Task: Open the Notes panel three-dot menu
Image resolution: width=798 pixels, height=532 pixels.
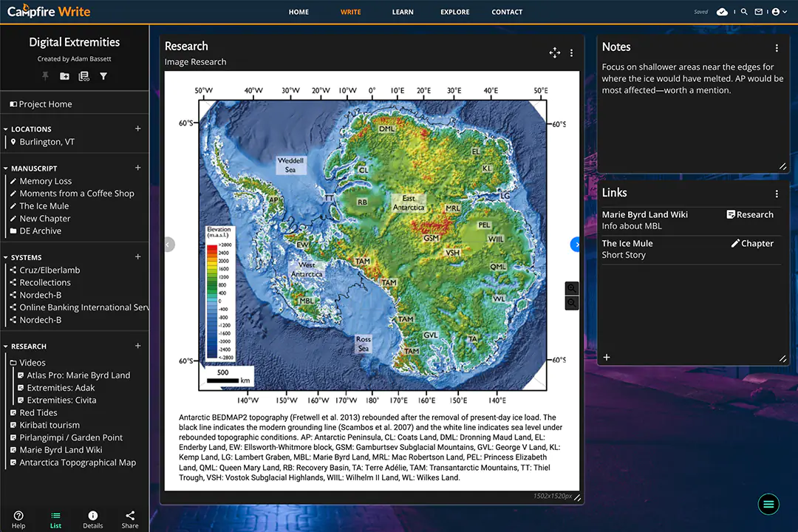Action: [777, 48]
